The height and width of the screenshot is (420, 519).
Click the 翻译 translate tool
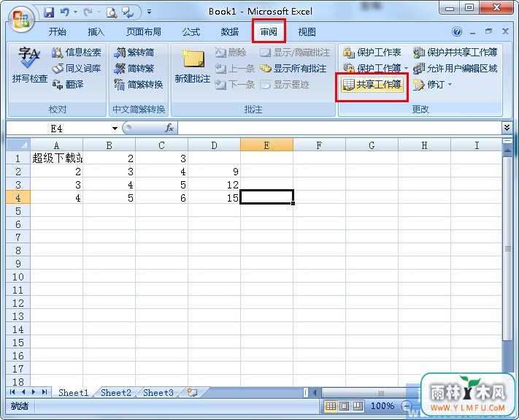tap(68, 85)
